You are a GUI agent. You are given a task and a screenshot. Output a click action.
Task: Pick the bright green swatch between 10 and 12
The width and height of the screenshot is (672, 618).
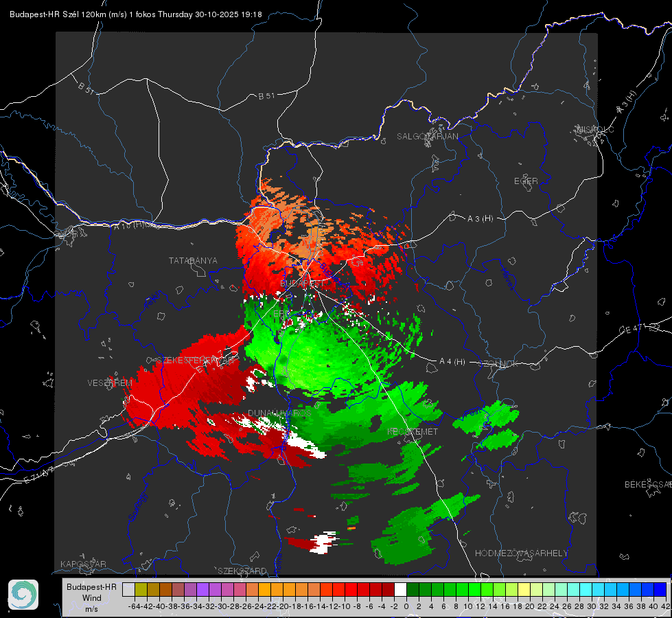click(474, 589)
